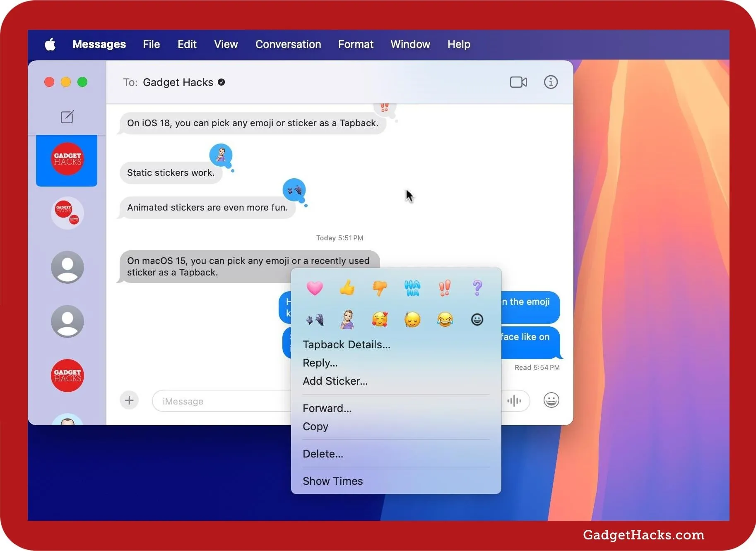Viewport: 756px width, 551px height.
Task: Open the Messages app menu
Action: click(x=99, y=44)
